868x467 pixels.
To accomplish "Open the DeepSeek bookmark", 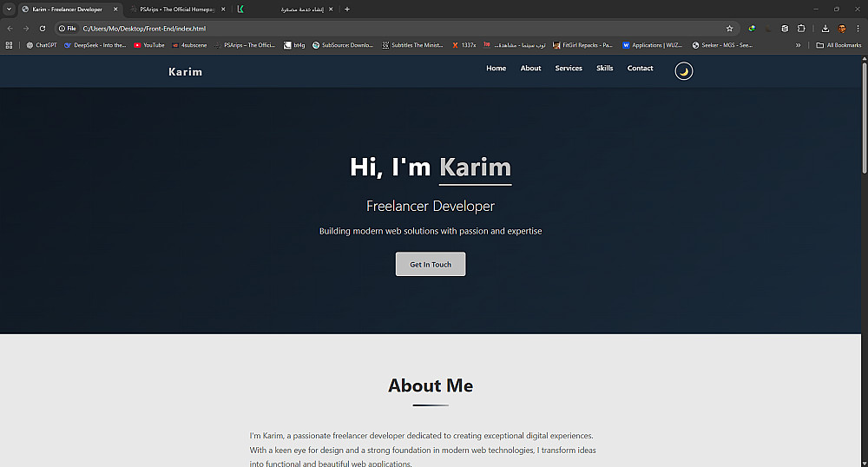I will coord(95,45).
